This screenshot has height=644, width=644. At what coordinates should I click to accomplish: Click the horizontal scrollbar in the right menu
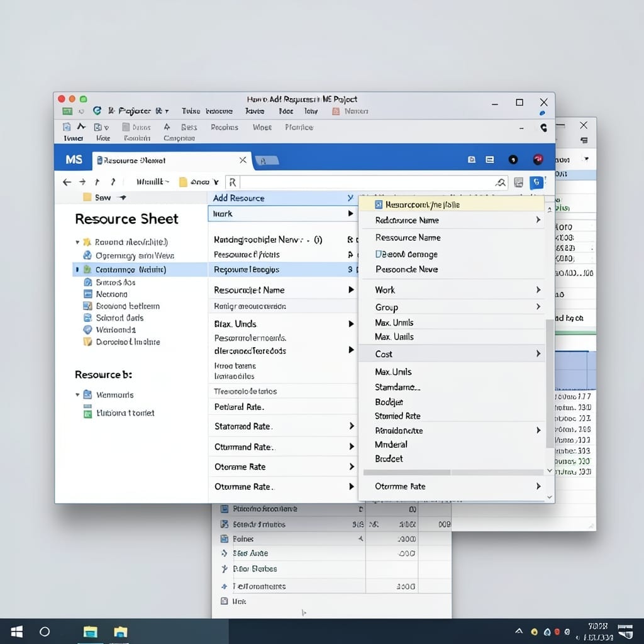click(x=407, y=472)
